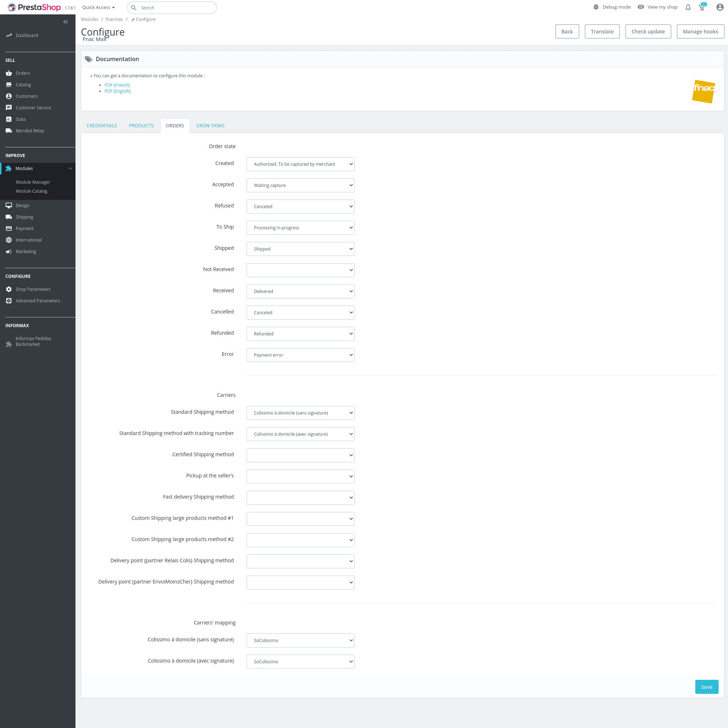Image resolution: width=728 pixels, height=728 pixels.
Task: Open Quick Access dropdown menu
Action: tap(99, 8)
